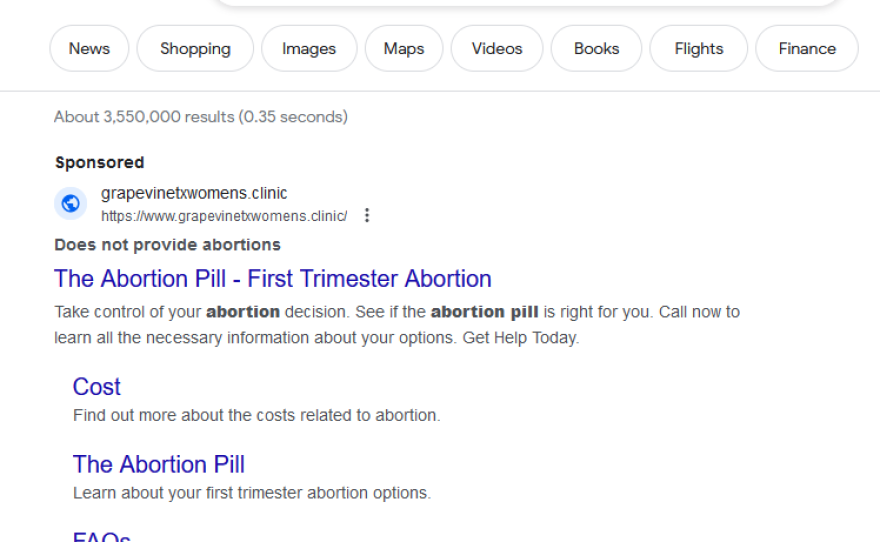Screen dimensions: 880x542
Task: Click the Sponsored label
Action: 99,162
